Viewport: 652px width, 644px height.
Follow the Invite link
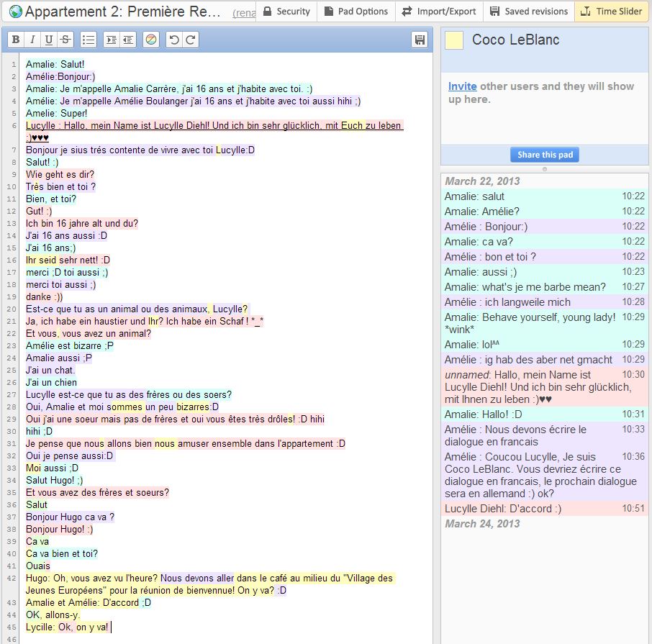[462, 86]
